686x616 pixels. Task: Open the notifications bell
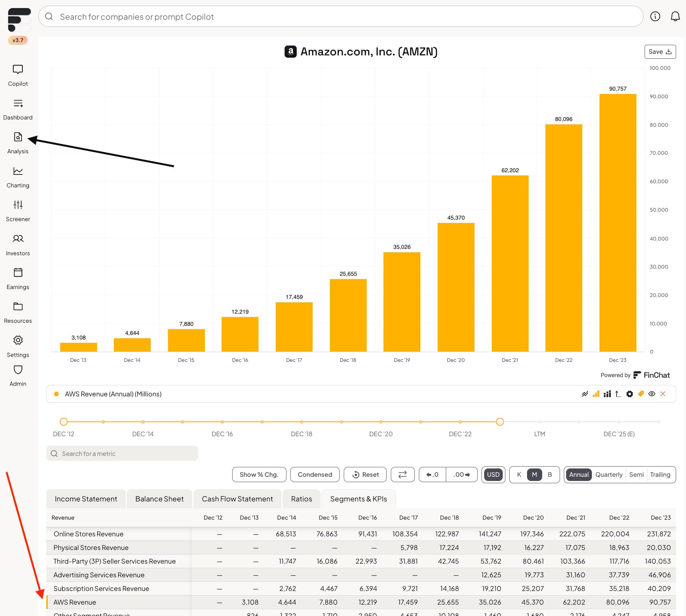(x=675, y=16)
